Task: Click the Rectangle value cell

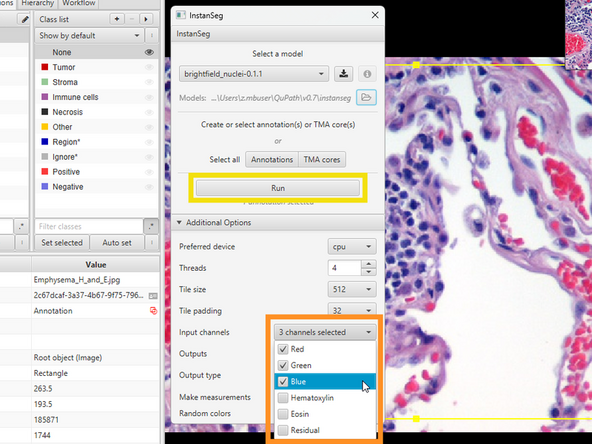Action: click(96, 373)
